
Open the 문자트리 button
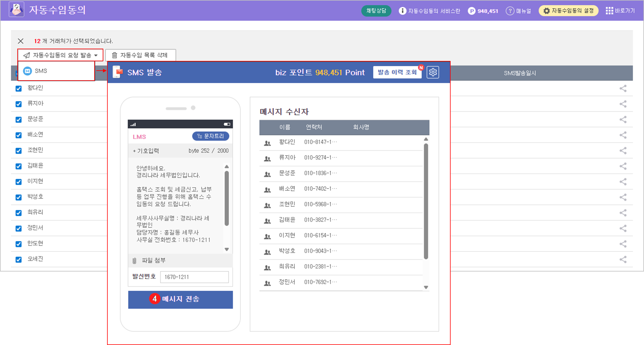tap(211, 136)
